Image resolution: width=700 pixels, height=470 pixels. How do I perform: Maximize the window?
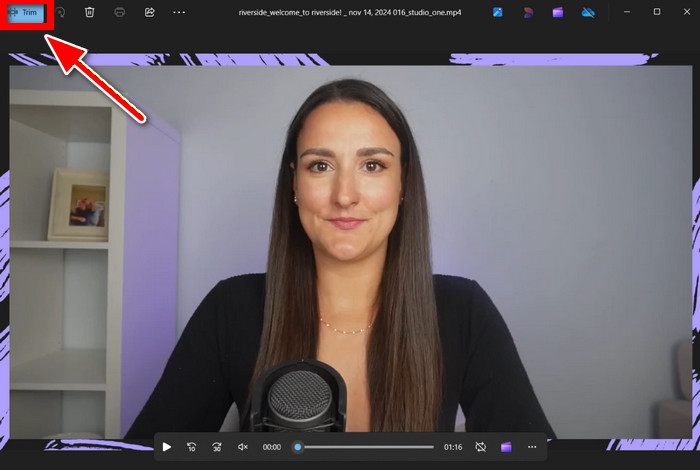[x=657, y=12]
